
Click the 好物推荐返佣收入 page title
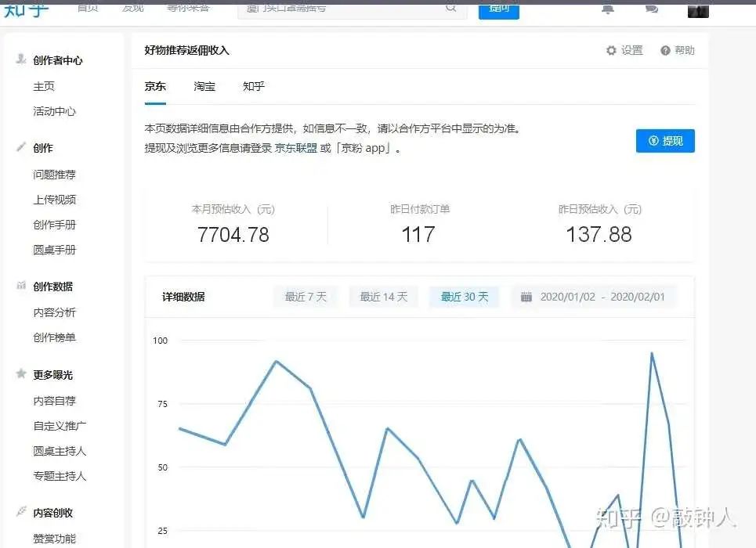(x=186, y=50)
